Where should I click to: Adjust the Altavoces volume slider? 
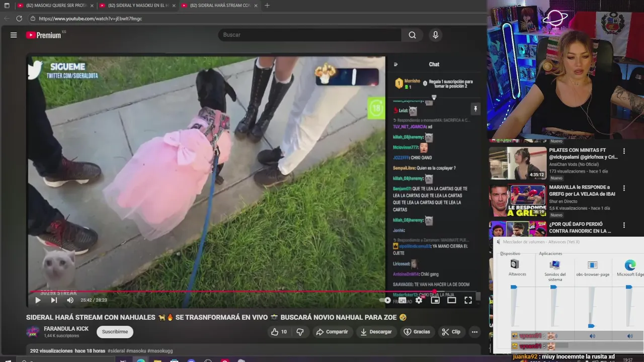click(x=514, y=307)
